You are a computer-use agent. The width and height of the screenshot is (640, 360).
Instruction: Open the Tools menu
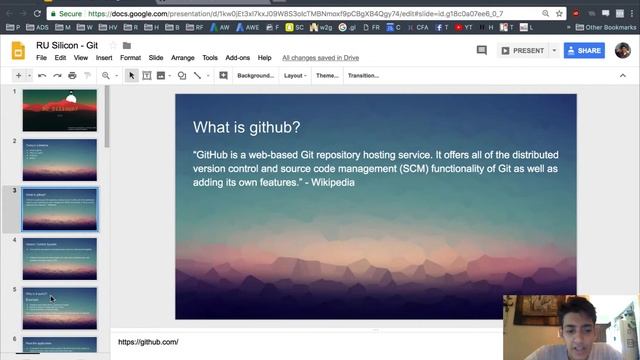pyautogui.click(x=210, y=58)
